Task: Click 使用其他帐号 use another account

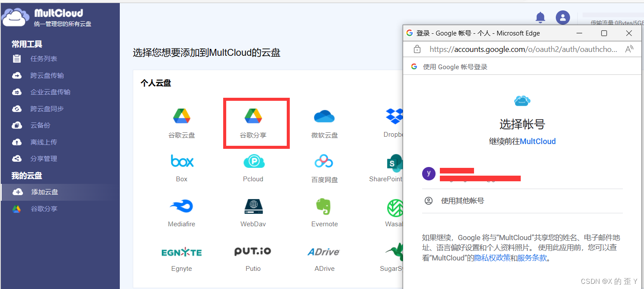Action: point(462,201)
